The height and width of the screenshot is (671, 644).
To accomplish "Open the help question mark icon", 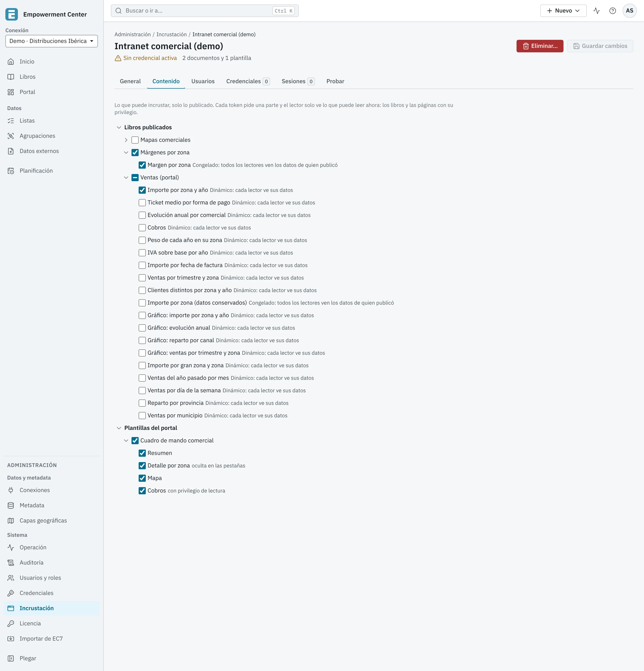I will pyautogui.click(x=612, y=11).
